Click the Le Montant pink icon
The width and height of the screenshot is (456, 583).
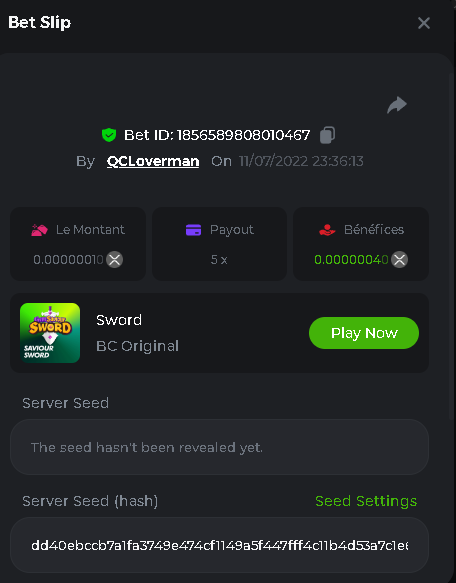coord(39,230)
